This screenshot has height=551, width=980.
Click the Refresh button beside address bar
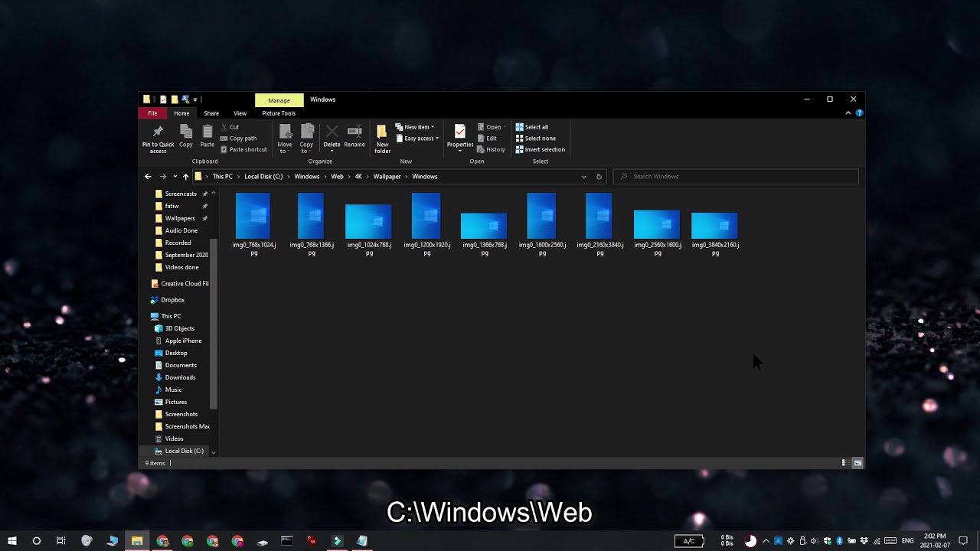(x=599, y=177)
